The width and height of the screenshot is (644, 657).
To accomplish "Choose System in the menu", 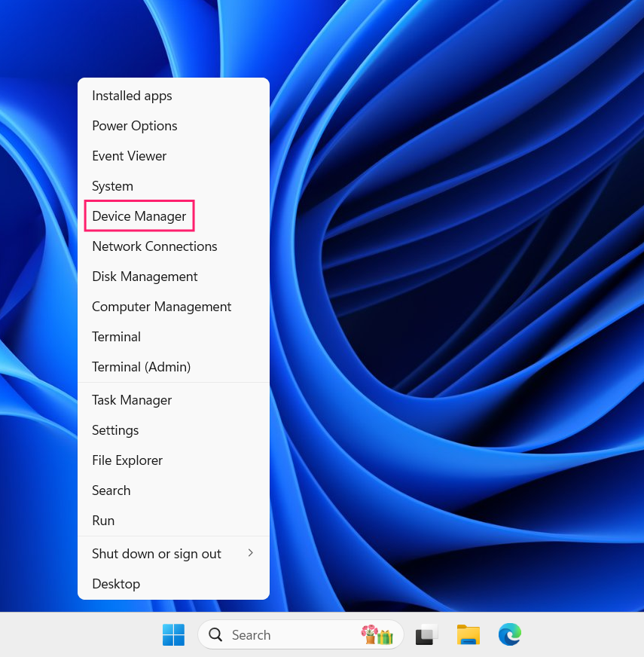I will pyautogui.click(x=173, y=186).
